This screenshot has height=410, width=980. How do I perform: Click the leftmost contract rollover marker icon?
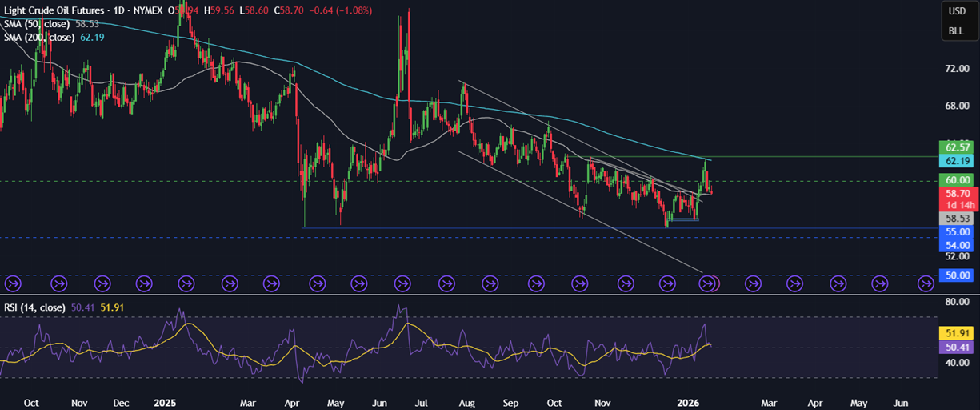[x=13, y=283]
